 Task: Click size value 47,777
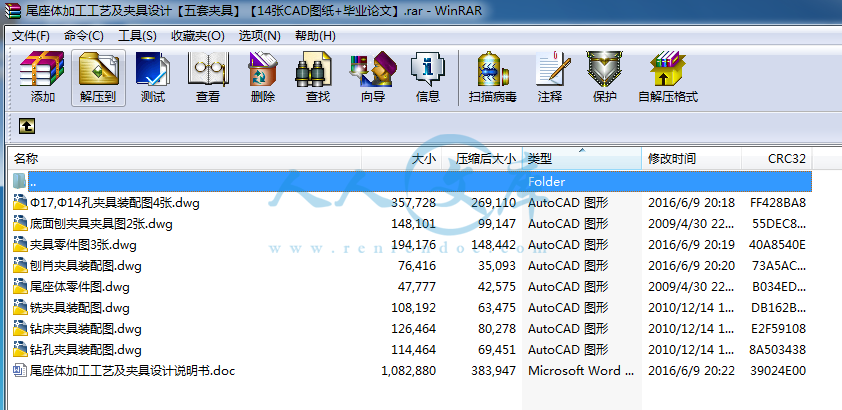pyautogui.click(x=417, y=287)
